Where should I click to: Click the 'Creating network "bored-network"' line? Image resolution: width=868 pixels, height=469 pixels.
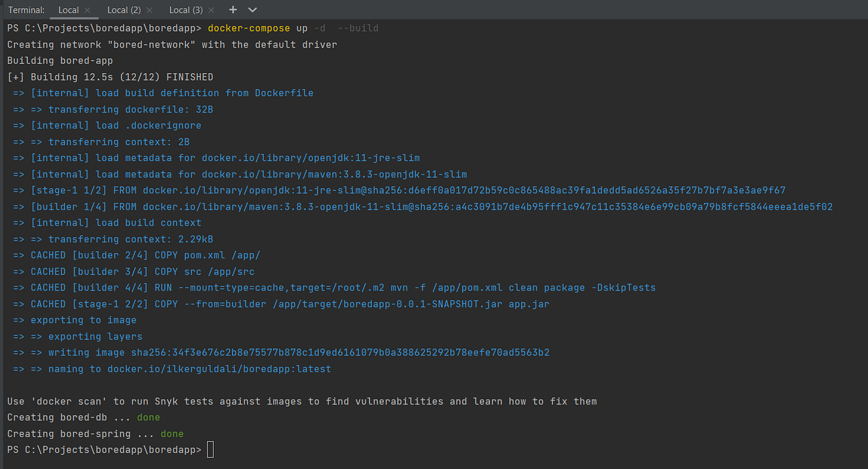[x=172, y=45]
